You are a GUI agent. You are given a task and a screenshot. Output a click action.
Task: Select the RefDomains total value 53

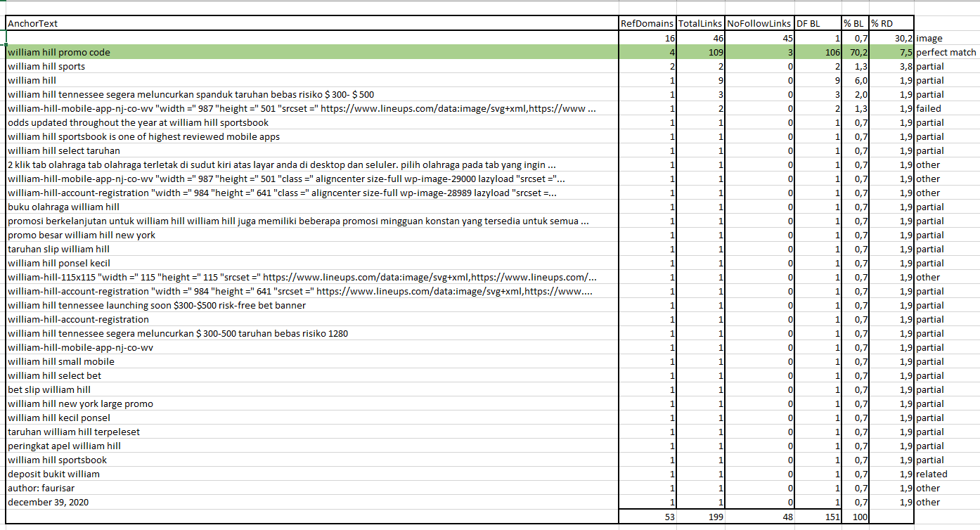coord(647,517)
